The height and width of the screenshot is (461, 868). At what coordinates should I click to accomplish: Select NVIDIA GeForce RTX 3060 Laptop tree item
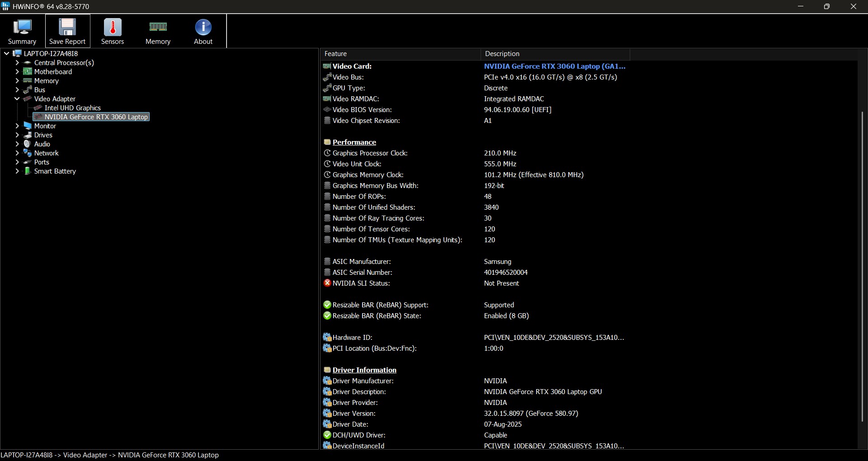[x=96, y=117]
